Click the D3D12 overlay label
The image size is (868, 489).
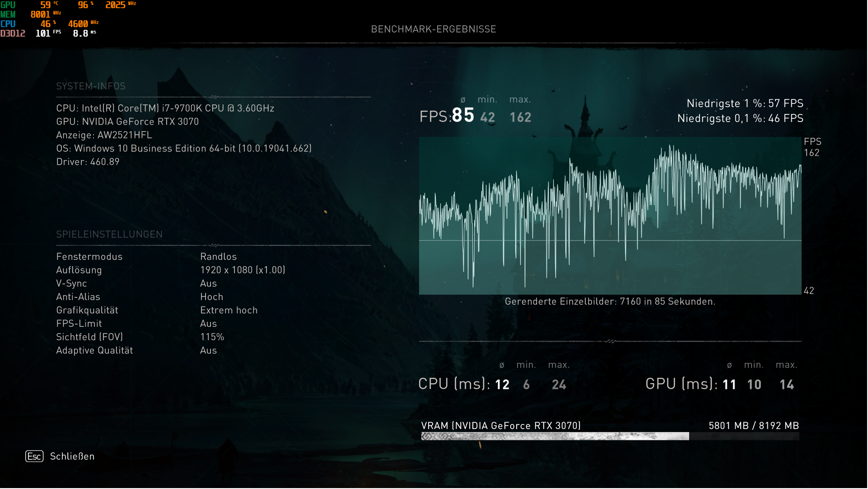click(x=13, y=33)
